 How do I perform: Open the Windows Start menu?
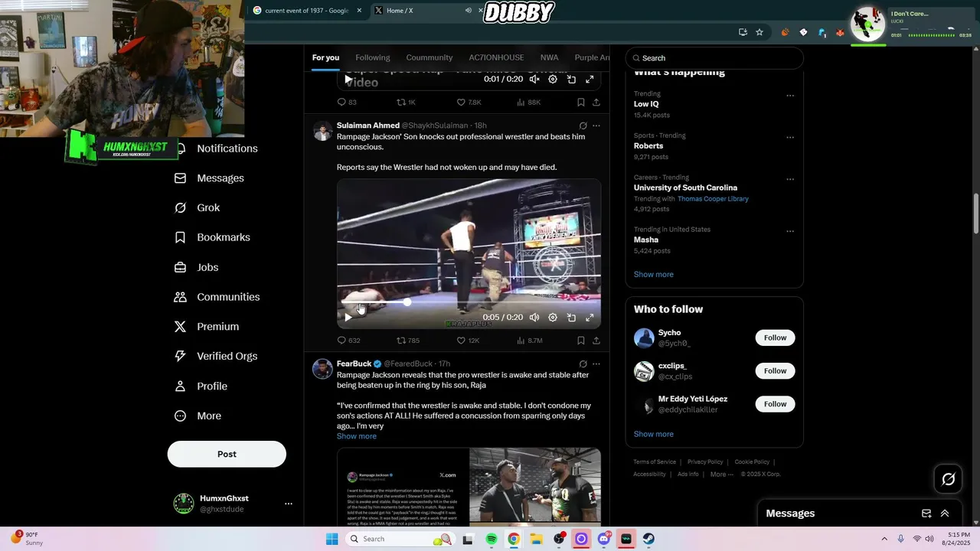pos(332,539)
